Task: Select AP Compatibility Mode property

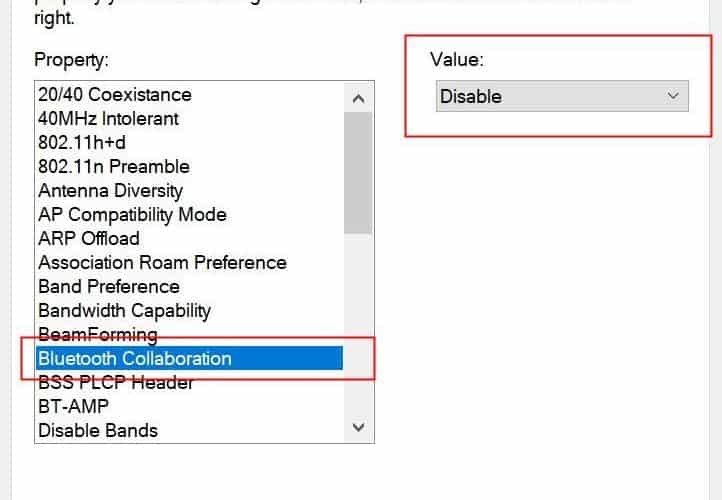Action: 132,215
